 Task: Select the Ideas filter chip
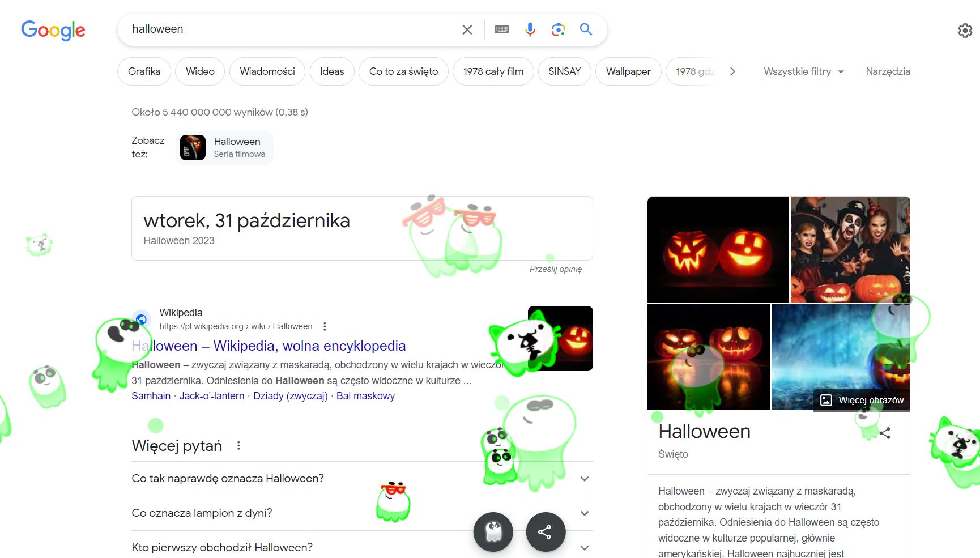pos(332,71)
